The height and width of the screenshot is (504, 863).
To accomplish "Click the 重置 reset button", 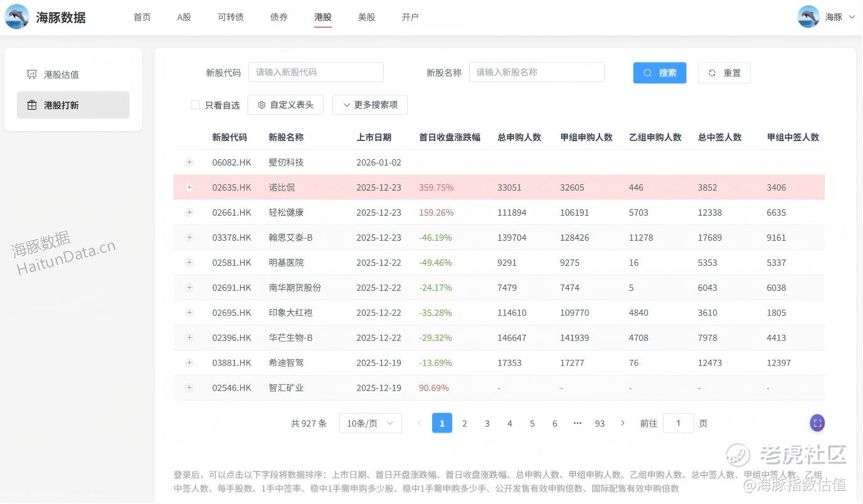I will point(724,73).
